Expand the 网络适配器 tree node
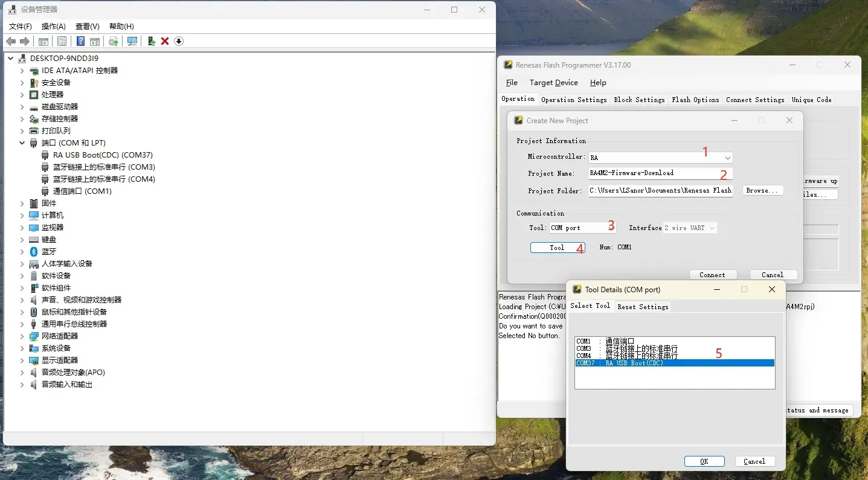Viewport: 868px width, 480px height. coord(22,336)
